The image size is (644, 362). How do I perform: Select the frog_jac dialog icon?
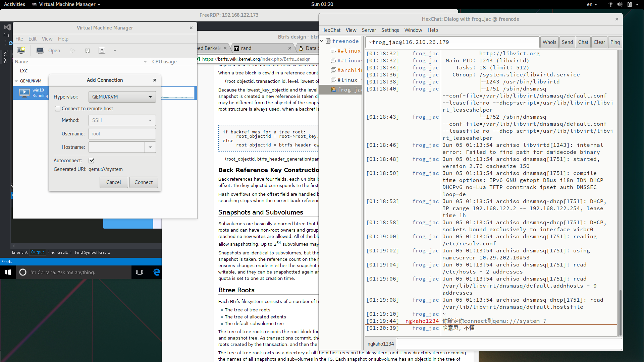pos(333,90)
